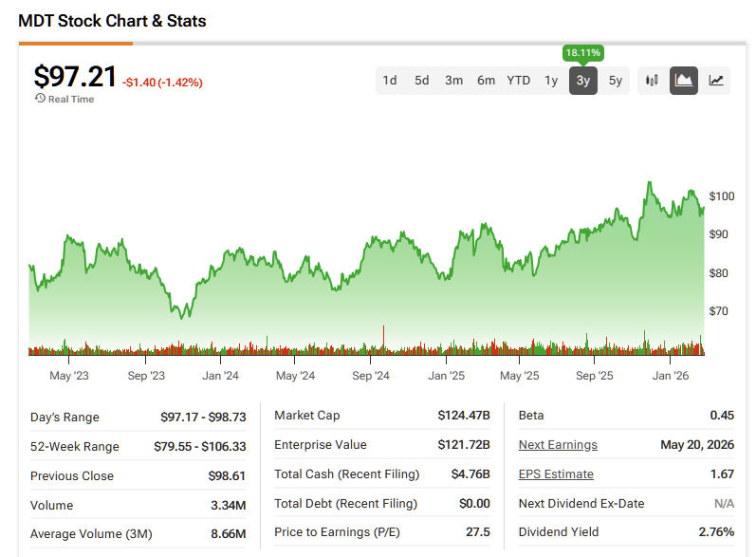Click the May 20, 2026 earnings date
The image size is (756, 557).
(x=697, y=445)
